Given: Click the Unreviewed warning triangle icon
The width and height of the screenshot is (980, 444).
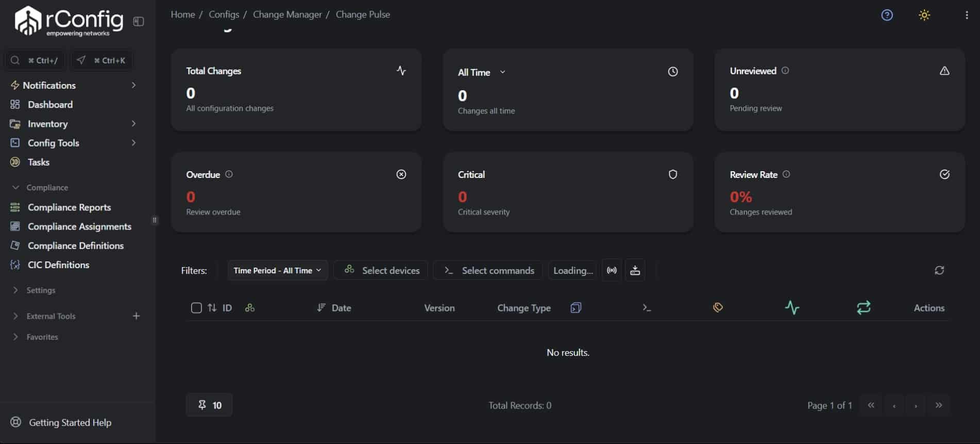Looking at the screenshot, I should click(x=944, y=71).
